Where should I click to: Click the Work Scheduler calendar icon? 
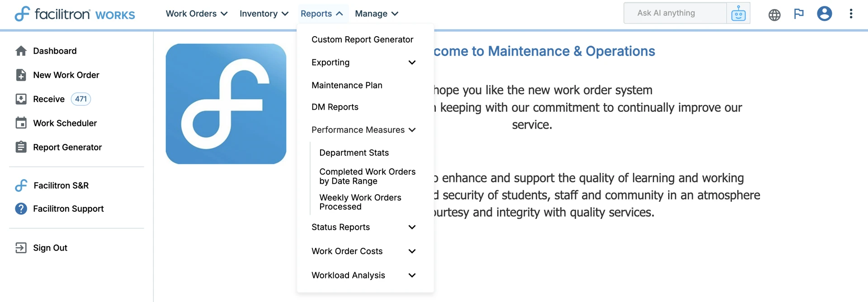tap(21, 123)
